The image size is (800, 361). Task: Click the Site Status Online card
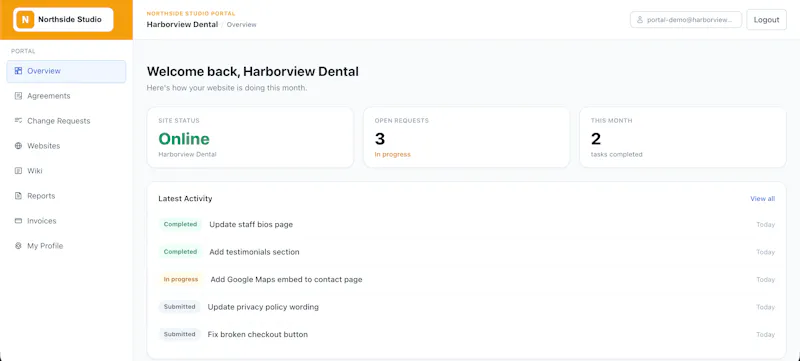250,137
